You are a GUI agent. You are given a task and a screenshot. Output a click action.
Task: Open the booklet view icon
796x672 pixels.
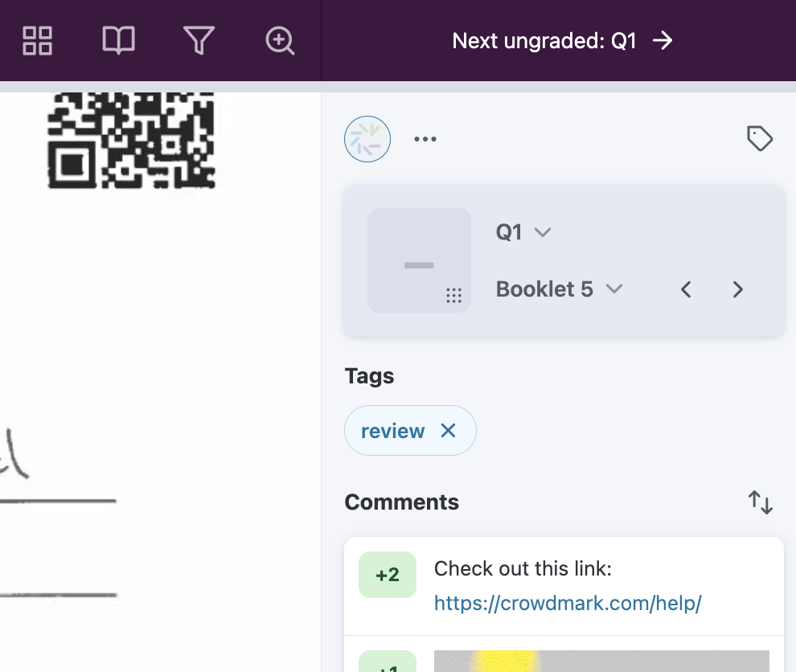[x=118, y=40]
